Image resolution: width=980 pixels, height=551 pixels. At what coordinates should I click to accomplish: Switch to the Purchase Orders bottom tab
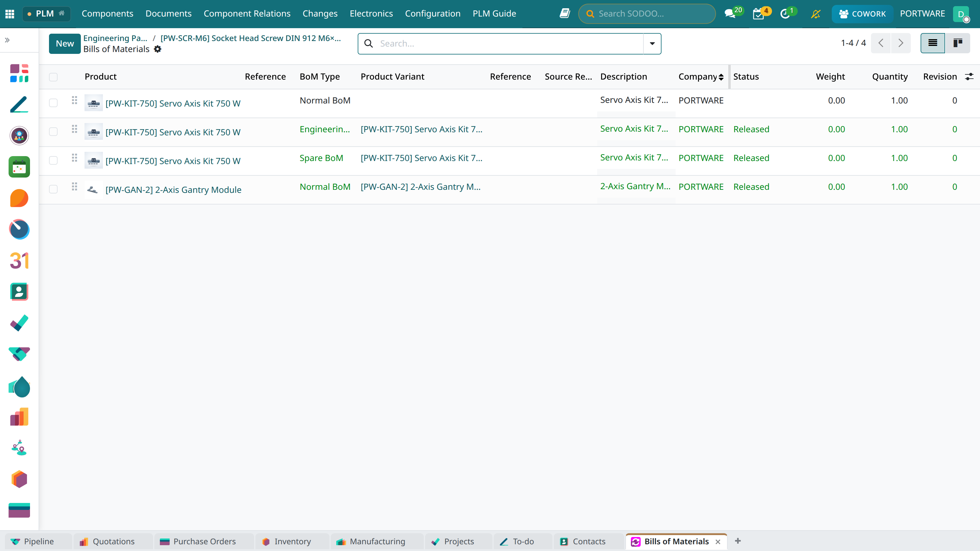(x=204, y=541)
